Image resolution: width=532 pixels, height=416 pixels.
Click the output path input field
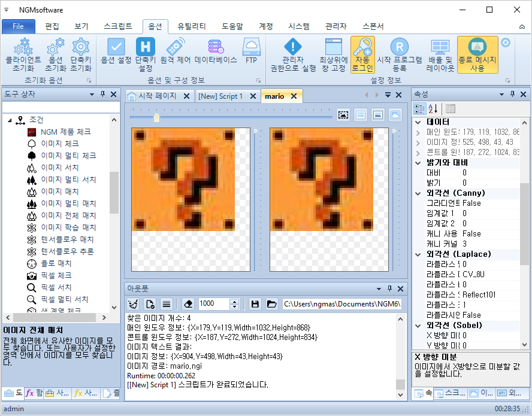point(342,304)
